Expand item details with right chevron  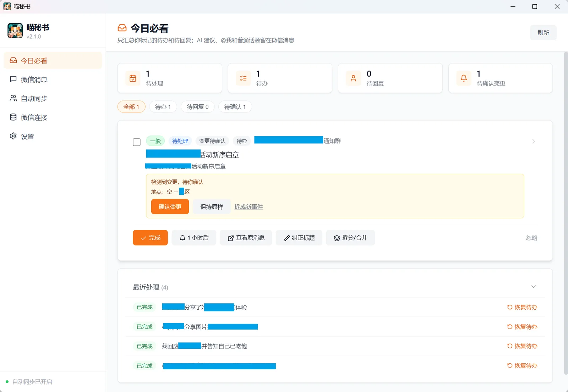[x=534, y=141]
